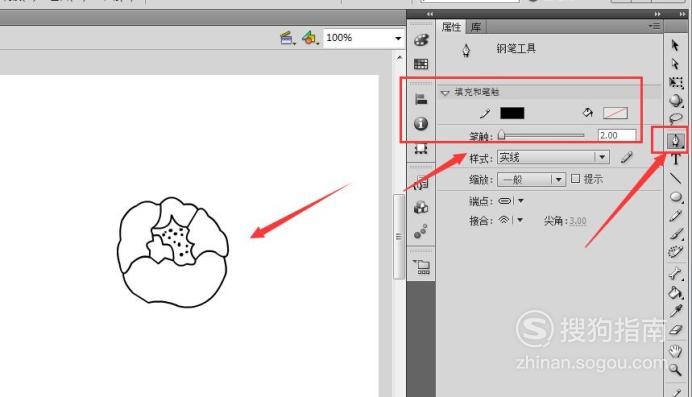Click the Edit Symbols icon
The image size is (692, 397).
[310, 38]
